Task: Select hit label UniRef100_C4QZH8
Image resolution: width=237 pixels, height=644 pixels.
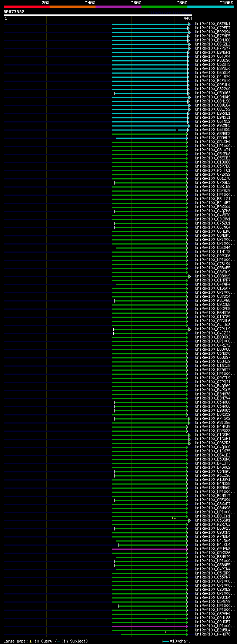Action: point(213,211)
